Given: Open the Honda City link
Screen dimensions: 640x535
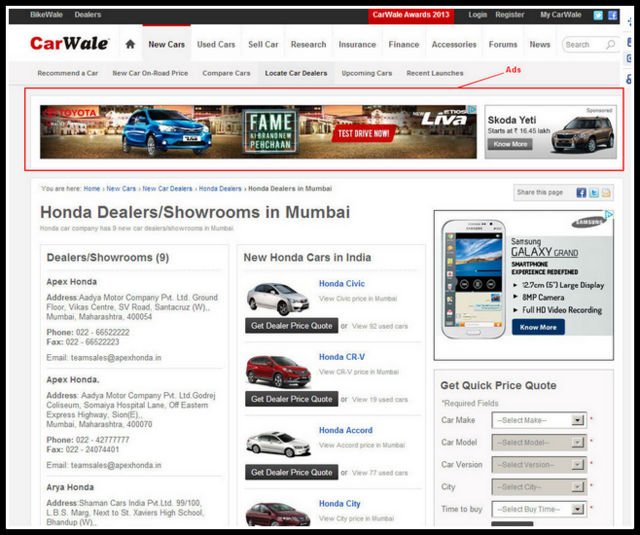Looking at the screenshot, I should [x=340, y=504].
